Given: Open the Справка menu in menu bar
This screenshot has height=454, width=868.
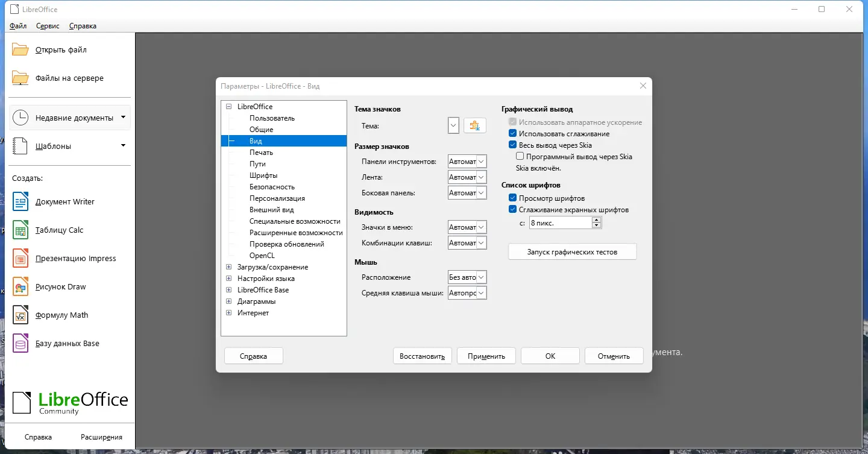Looking at the screenshot, I should [83, 26].
